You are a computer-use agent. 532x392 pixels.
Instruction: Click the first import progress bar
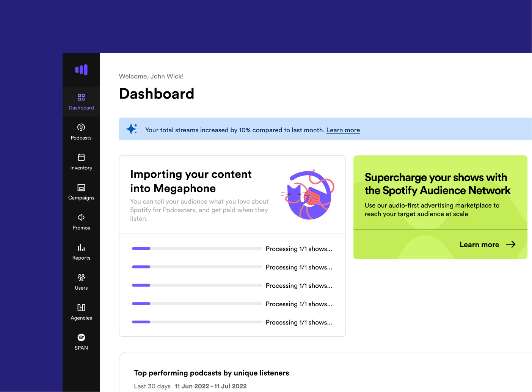pos(197,249)
